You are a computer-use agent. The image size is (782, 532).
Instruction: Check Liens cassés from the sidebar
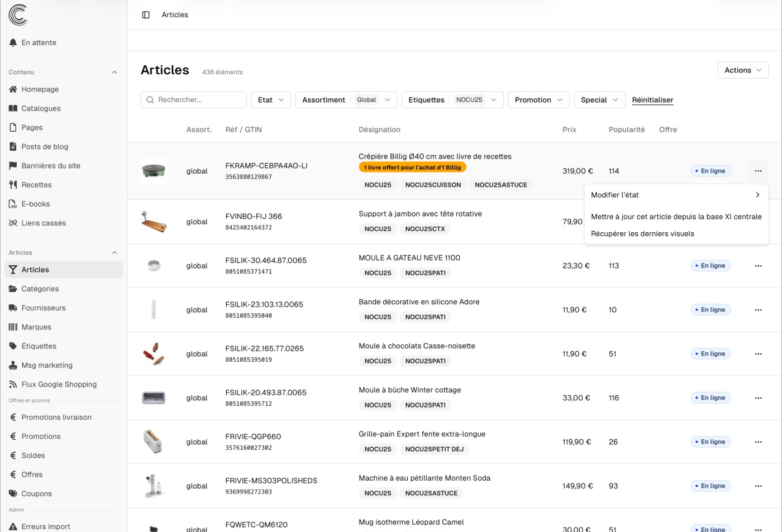(x=43, y=223)
